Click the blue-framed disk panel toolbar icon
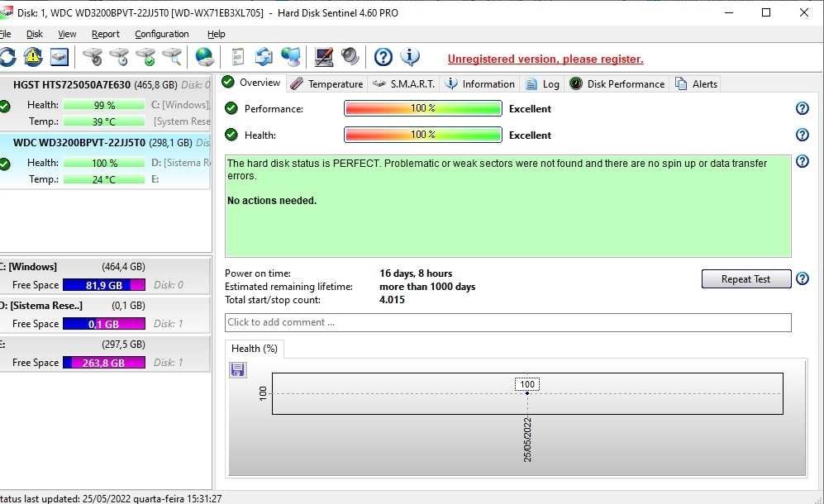This screenshot has width=824, height=504. tap(60, 57)
